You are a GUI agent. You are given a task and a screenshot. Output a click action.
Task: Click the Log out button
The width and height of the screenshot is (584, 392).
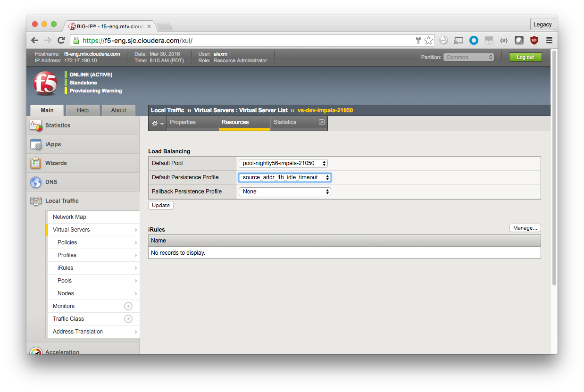point(525,57)
